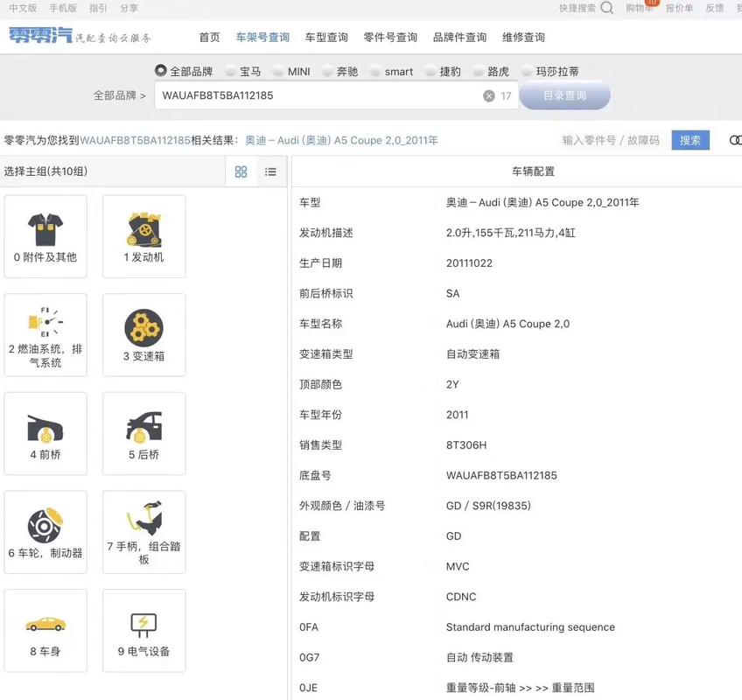Viewport: 742px width, 700px height.
Task: Open the 手机版 mobile version link
Action: coord(63,8)
